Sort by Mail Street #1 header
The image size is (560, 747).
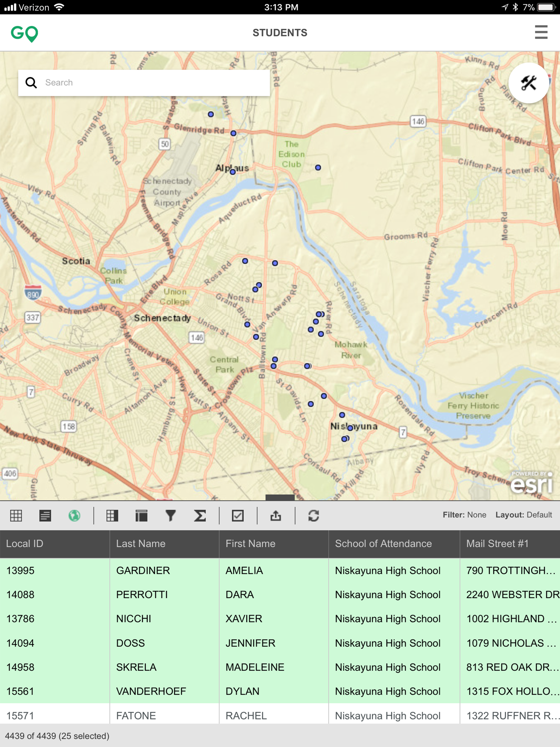point(510,544)
